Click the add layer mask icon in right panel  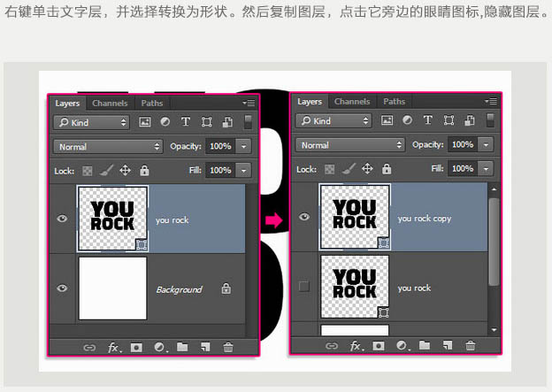379,346
